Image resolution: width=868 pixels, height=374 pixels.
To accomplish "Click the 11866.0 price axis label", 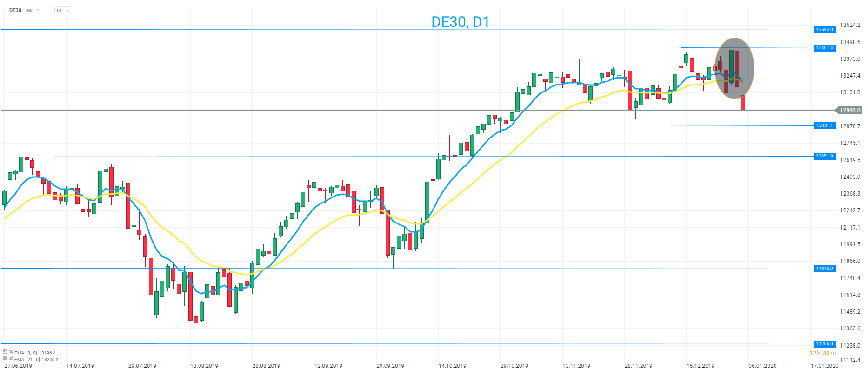I will pos(850,261).
